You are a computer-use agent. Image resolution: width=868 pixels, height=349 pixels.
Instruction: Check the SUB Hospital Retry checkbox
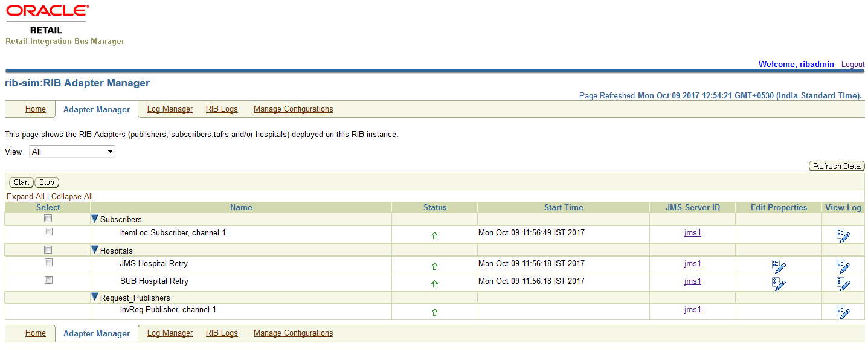click(x=48, y=280)
